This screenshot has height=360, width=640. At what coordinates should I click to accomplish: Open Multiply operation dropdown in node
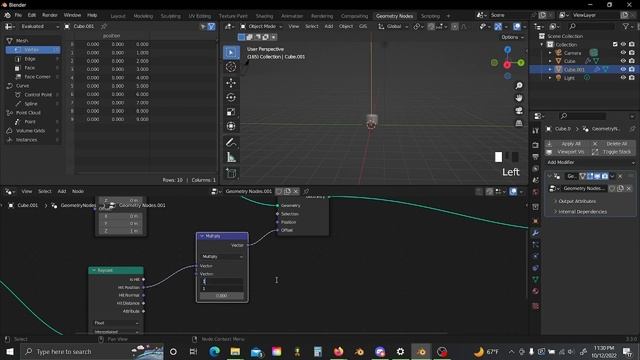[222, 256]
